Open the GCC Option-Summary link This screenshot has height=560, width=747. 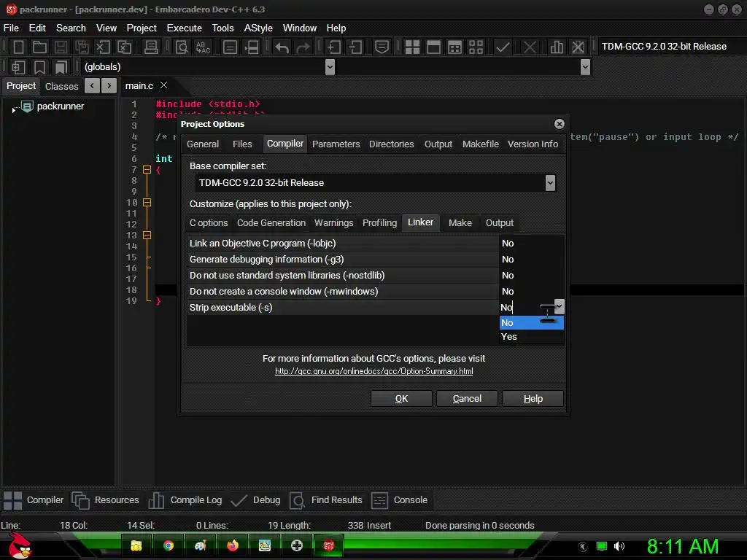(374, 371)
